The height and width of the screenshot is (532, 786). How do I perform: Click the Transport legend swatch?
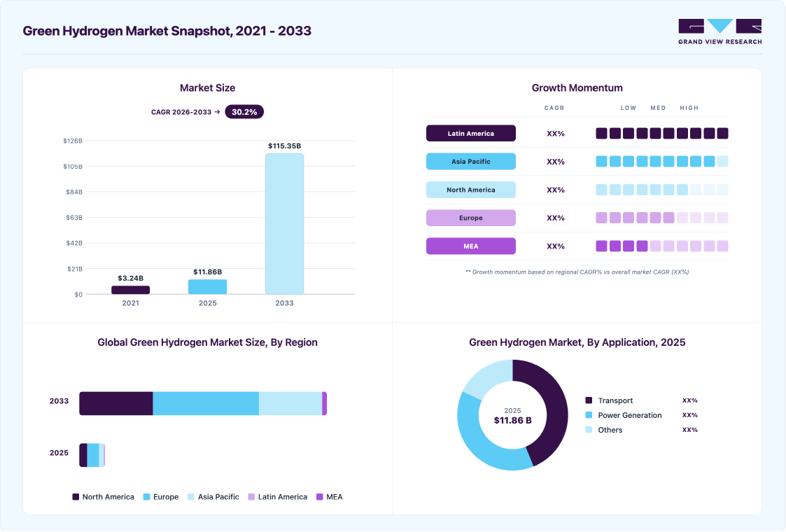[x=589, y=400]
